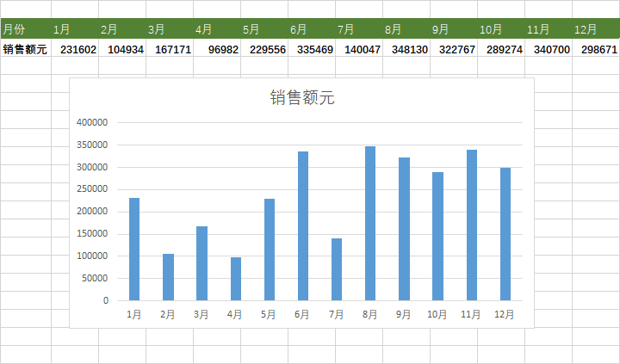
Task: Select the 11月 header cell
Action: 549,29
